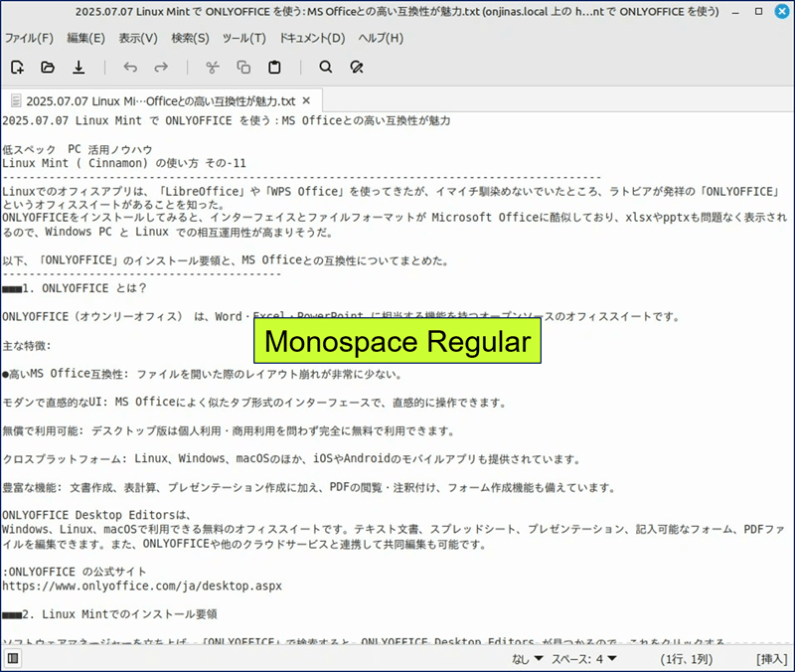
Task: Click the line starting 豊富な機能:
Action: [x=309, y=487]
